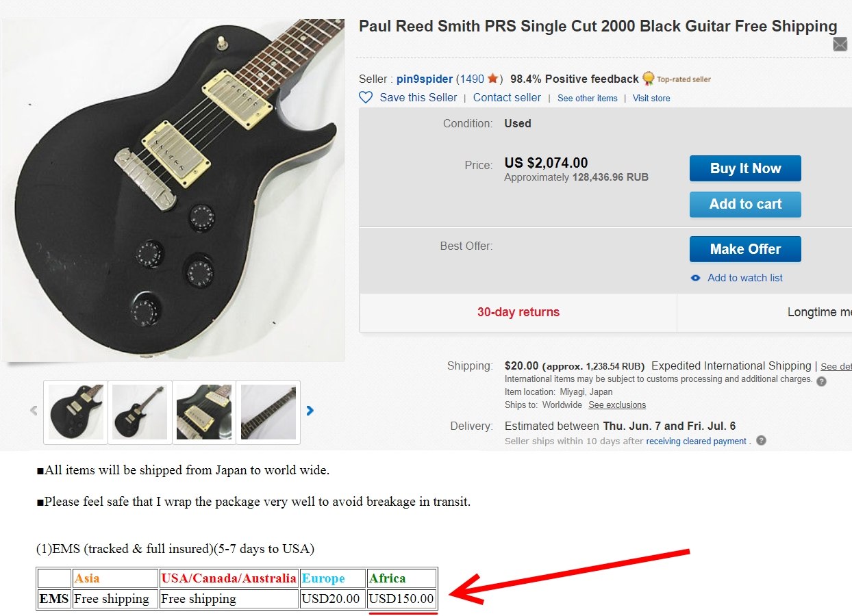Click the heart Save this Seller icon
The height and width of the screenshot is (616, 852).
[x=366, y=97]
